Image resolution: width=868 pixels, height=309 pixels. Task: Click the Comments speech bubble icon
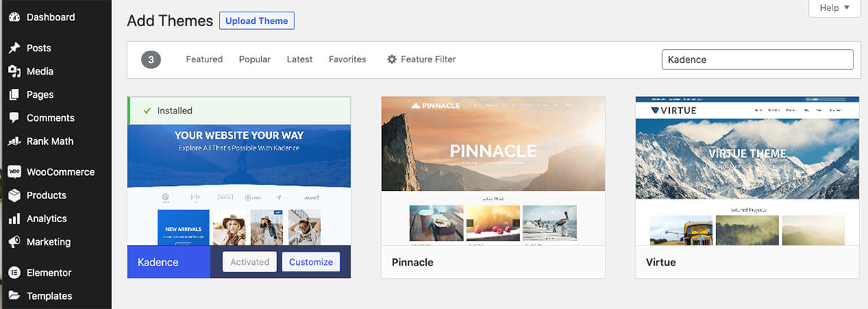click(x=14, y=118)
